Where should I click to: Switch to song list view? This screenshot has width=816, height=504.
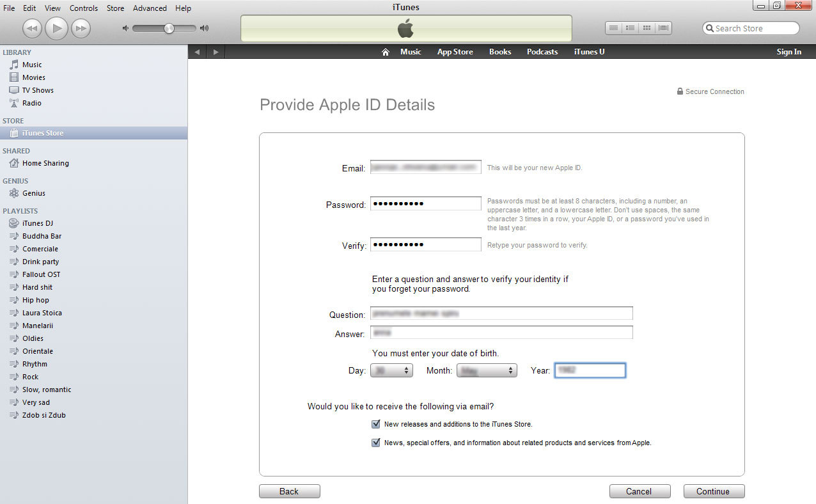pyautogui.click(x=614, y=28)
